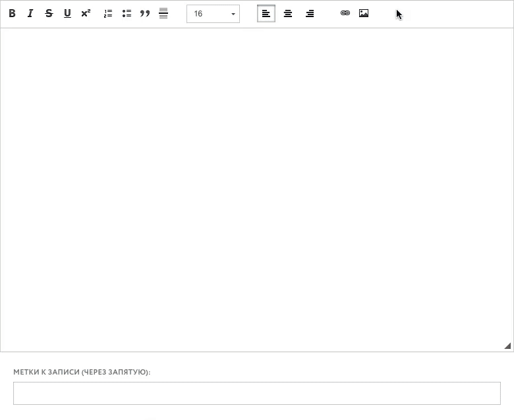Click the 'Метки к записи' label
This screenshot has height=420, width=514.
pyautogui.click(x=82, y=372)
